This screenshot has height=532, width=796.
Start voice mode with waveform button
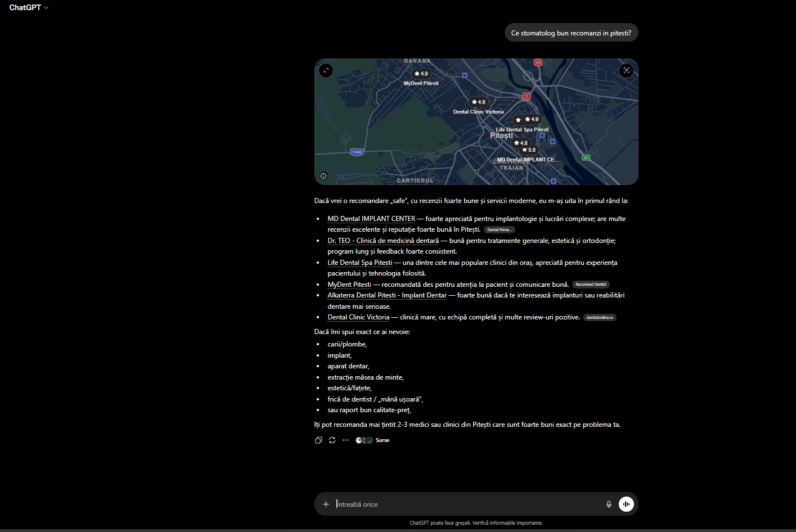(x=626, y=504)
